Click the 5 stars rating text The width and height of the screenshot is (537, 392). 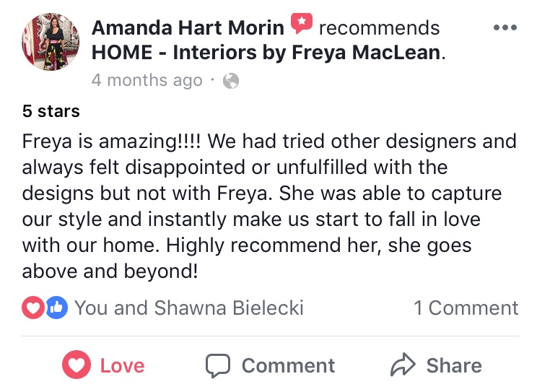click(x=51, y=111)
